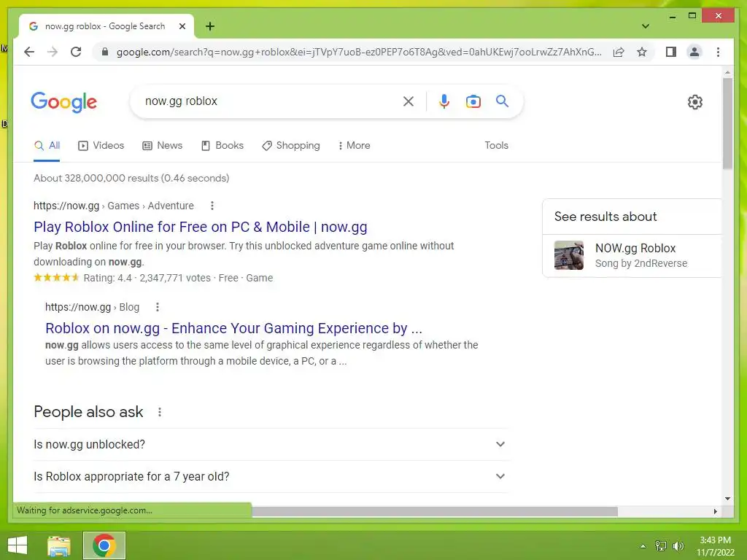
Task: Clear the search box with the X icon
Action: (409, 101)
